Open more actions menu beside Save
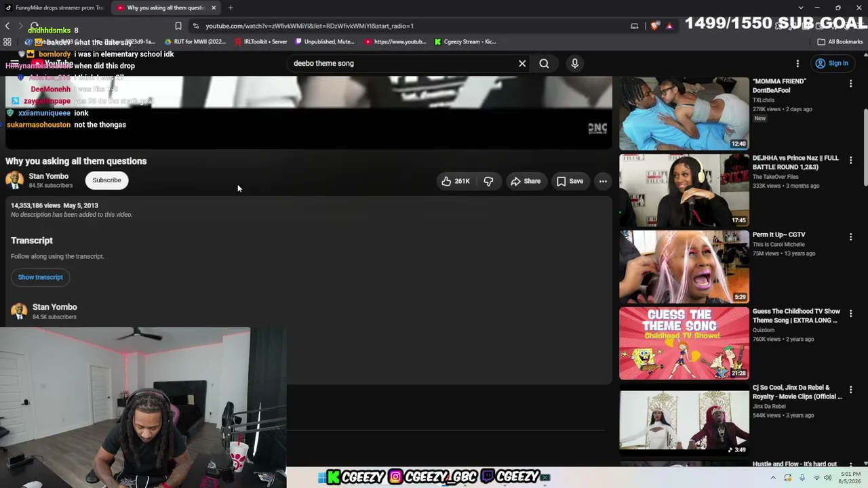Viewport: 868px width, 488px height. point(603,181)
